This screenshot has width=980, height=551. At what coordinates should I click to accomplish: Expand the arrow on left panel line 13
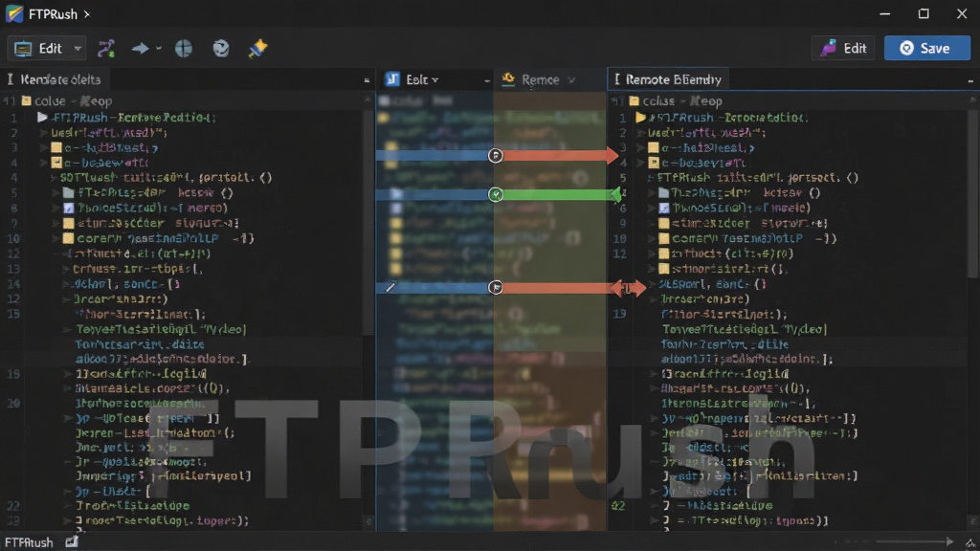pyautogui.click(x=65, y=269)
